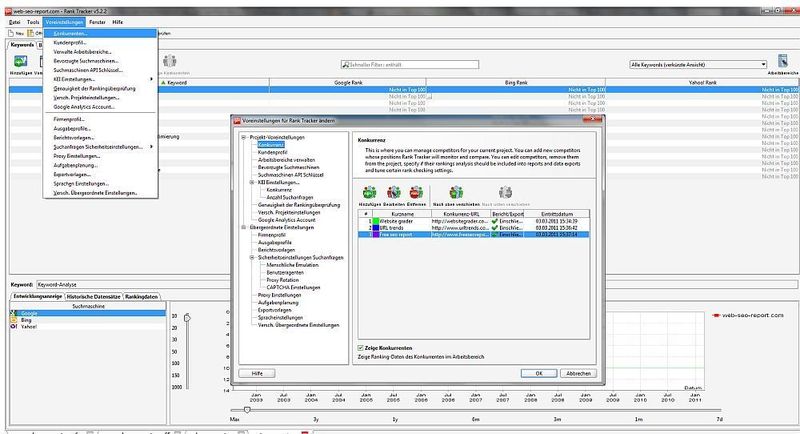Viewport: 800px width, 434px height.
Task: Click the greyed Konkurrenten icon in main toolbar
Action: click(x=170, y=61)
